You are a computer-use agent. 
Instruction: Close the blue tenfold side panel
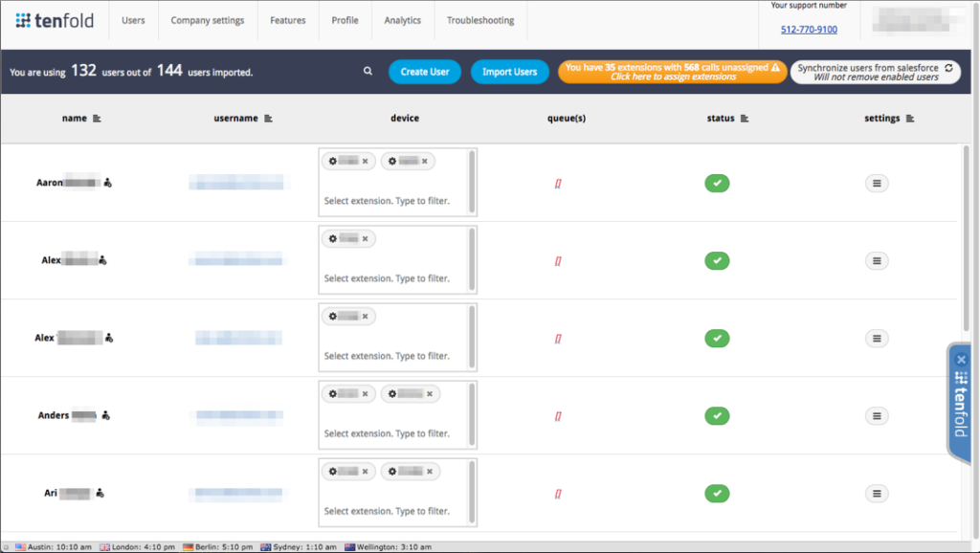tap(961, 359)
